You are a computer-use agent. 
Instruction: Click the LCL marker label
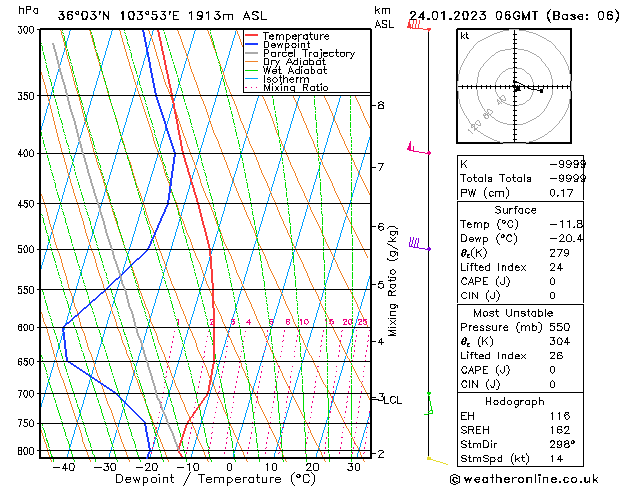(392, 400)
